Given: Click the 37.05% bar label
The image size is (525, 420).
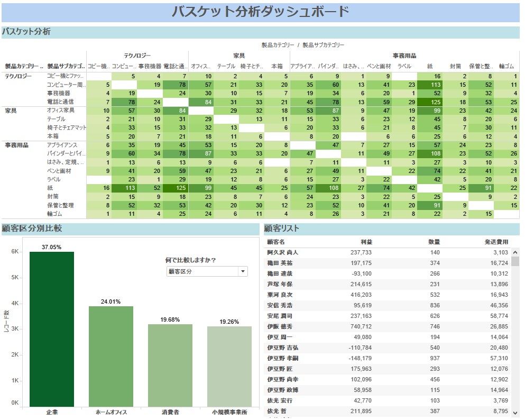Looking at the screenshot, I should click(52, 247).
